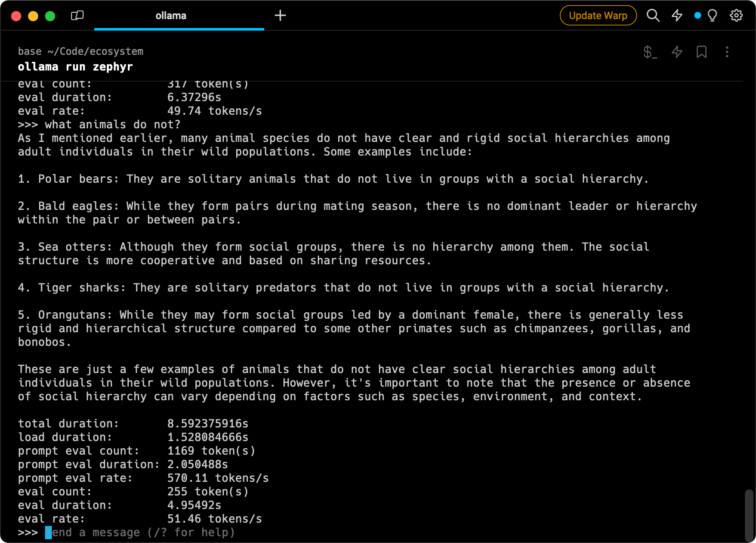Switch to the ollama tab
The width and height of the screenshot is (756, 543).
pyautogui.click(x=171, y=16)
